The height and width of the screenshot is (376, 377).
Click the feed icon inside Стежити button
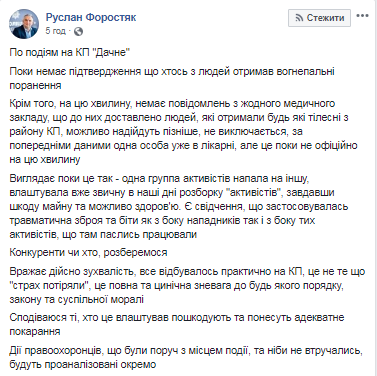[x=299, y=18]
